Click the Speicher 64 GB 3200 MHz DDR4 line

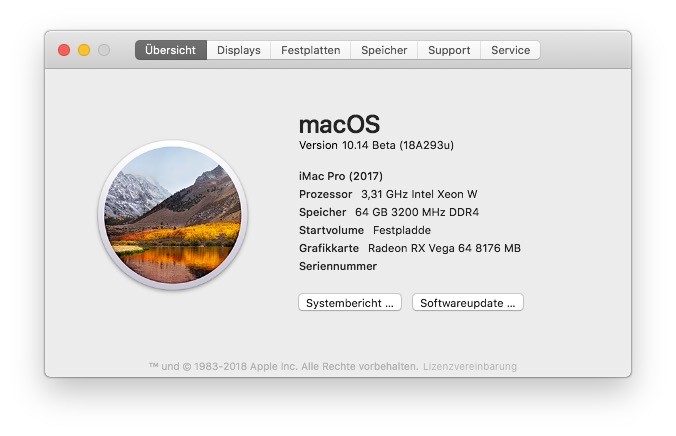click(x=389, y=212)
